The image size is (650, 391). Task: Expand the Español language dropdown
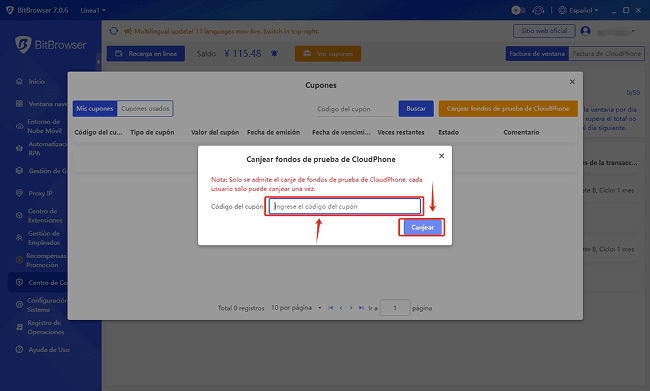pos(578,10)
